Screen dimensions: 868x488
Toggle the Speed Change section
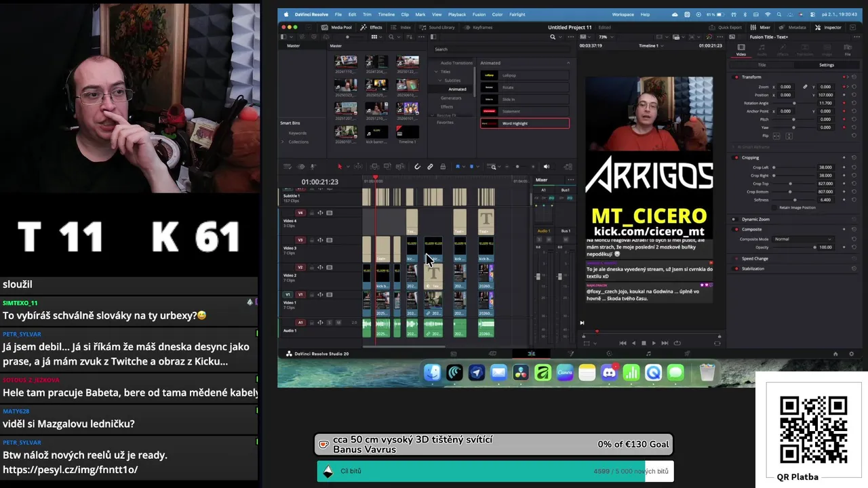pos(736,258)
